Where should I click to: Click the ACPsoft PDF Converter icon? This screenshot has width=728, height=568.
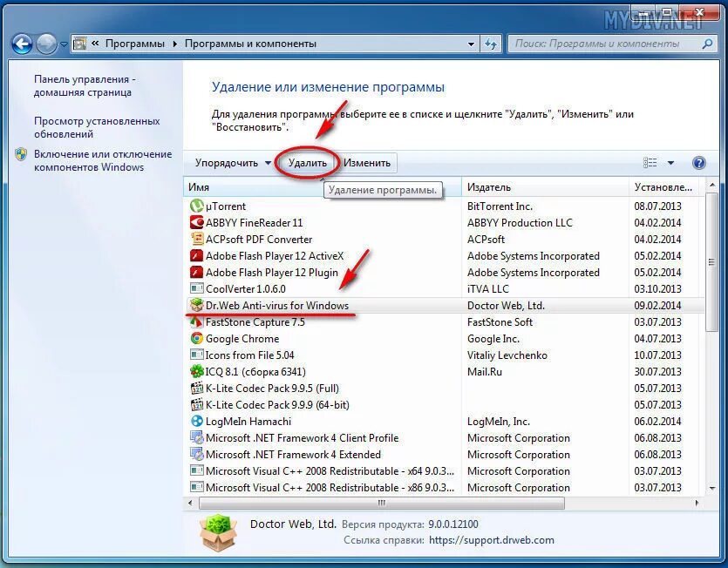tap(197, 239)
